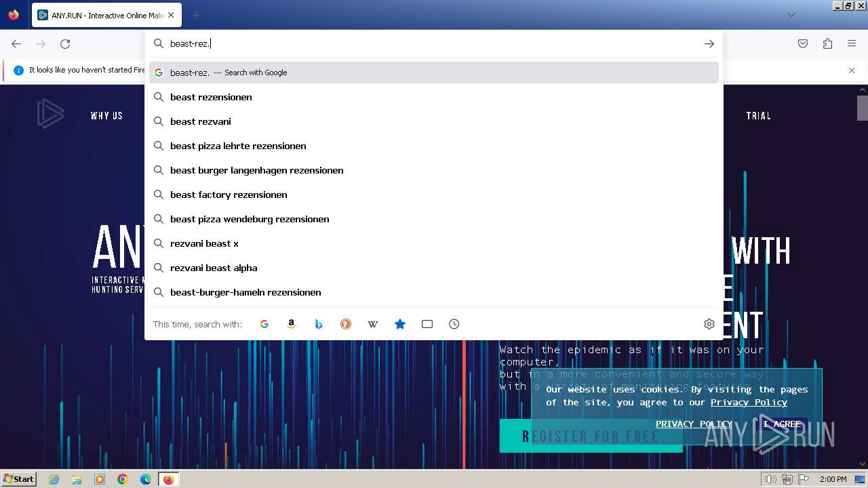
Task: Open the underlined Privacy Policy text link
Action: click(749, 402)
